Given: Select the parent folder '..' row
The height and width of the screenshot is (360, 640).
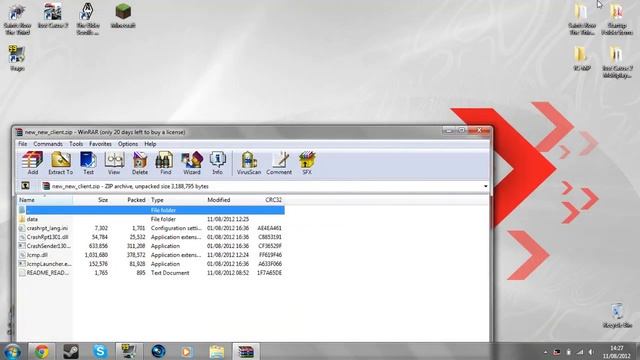Looking at the screenshot, I should (151, 210).
